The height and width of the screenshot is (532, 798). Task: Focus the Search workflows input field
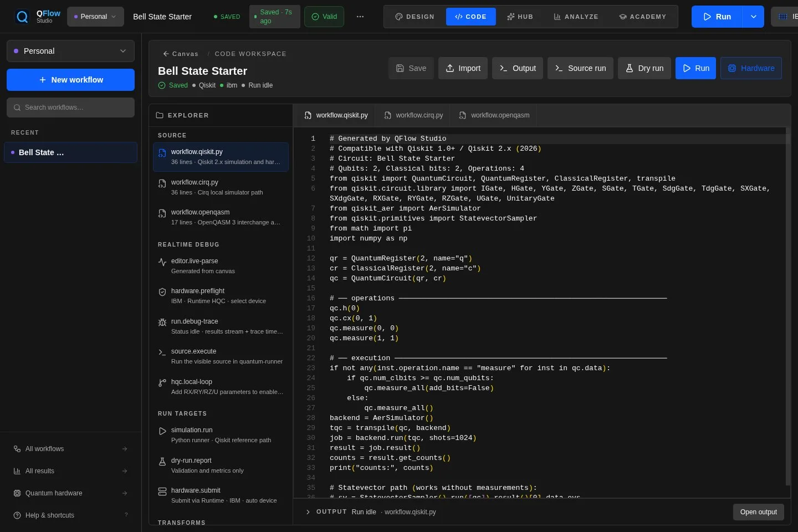pos(70,108)
